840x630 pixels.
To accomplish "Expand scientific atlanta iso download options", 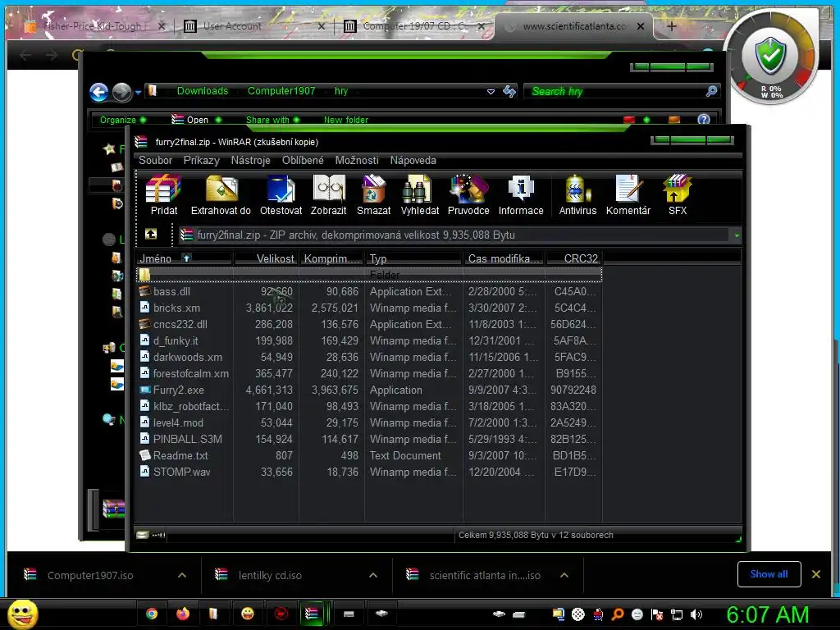I will point(564,575).
